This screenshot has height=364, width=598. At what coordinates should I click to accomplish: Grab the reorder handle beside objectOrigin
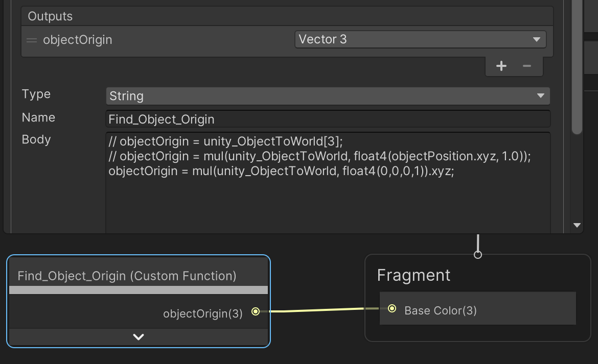tap(31, 39)
